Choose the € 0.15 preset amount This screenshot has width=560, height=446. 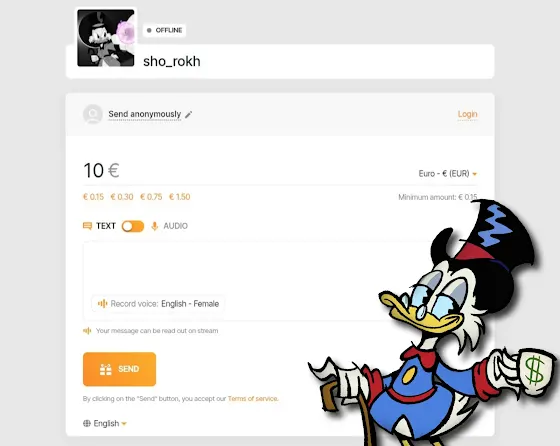click(93, 197)
